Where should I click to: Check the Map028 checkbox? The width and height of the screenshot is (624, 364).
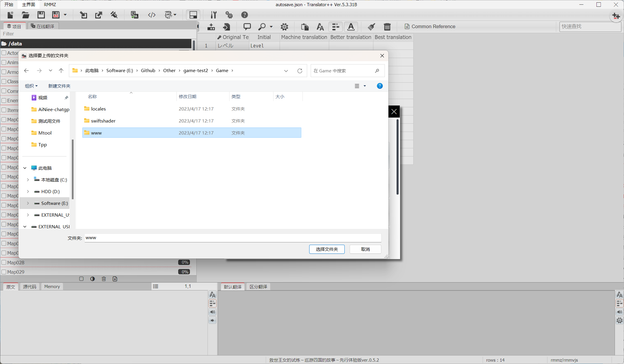click(x=4, y=262)
